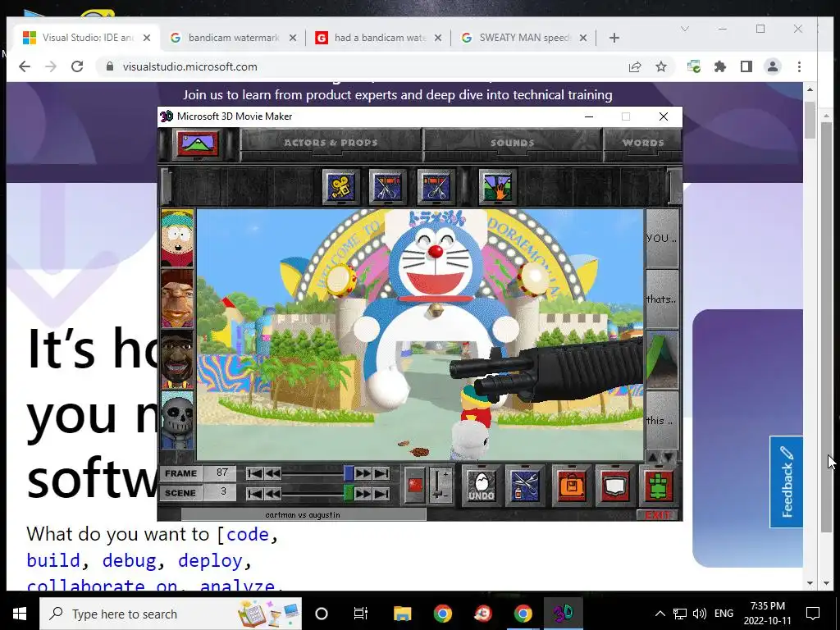Select the Cartman actor thumbnail
The height and width of the screenshot is (630, 840).
pos(177,239)
